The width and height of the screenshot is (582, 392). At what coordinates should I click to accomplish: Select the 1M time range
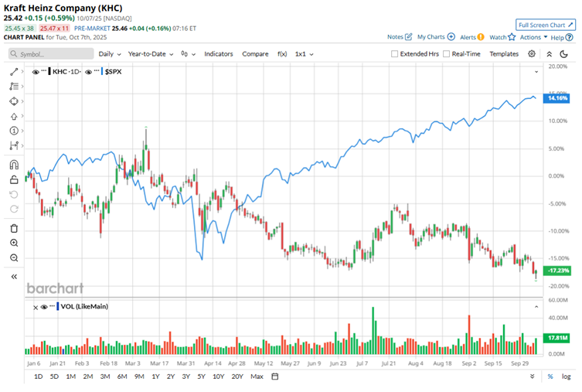pyautogui.click(x=70, y=377)
